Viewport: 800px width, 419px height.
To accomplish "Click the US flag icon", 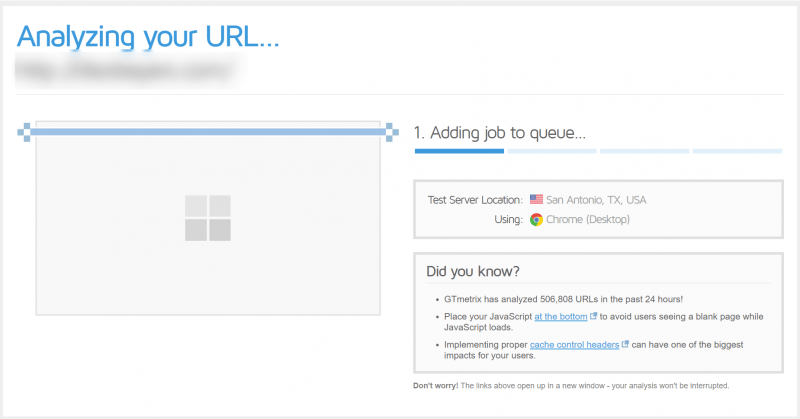I will (x=536, y=200).
